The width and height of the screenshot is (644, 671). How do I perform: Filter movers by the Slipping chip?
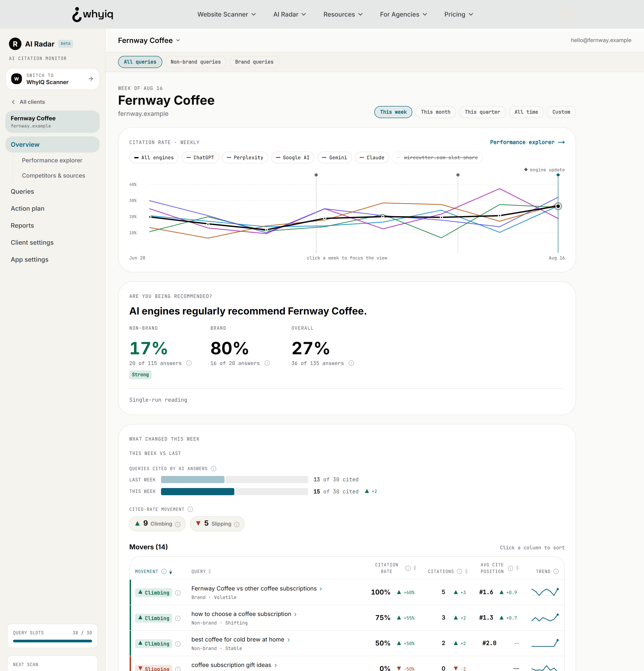pos(217,524)
